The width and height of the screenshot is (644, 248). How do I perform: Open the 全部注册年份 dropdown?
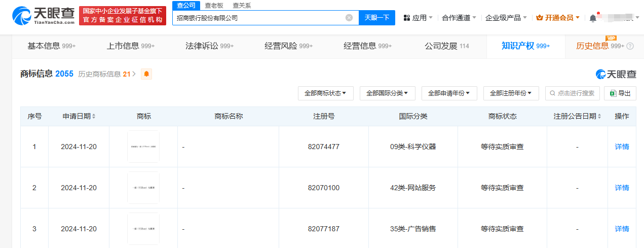tap(511, 93)
